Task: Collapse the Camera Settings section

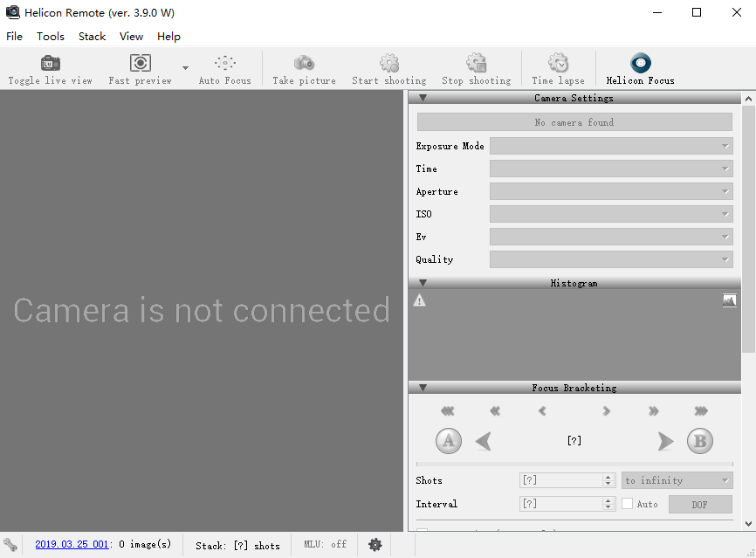Action: [423, 98]
